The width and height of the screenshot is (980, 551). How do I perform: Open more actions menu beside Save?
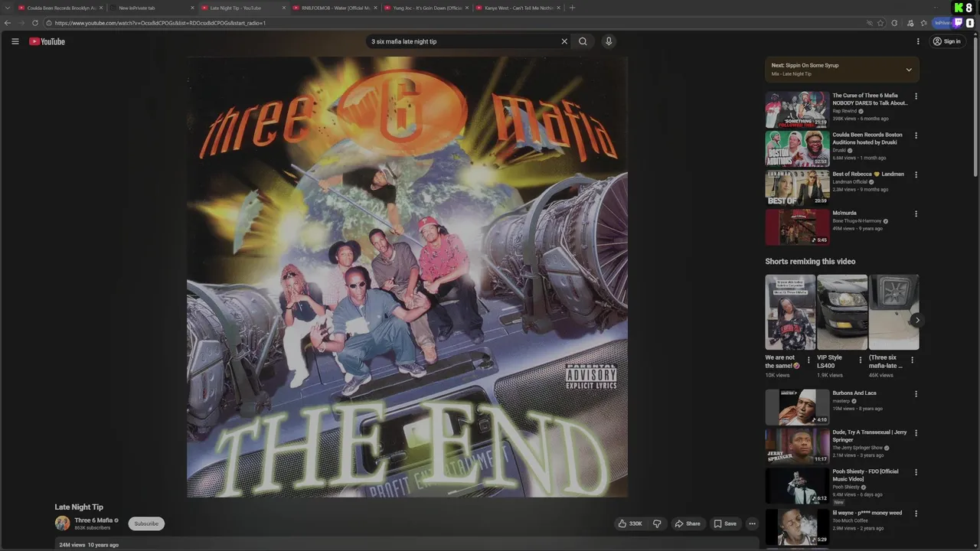(x=752, y=523)
